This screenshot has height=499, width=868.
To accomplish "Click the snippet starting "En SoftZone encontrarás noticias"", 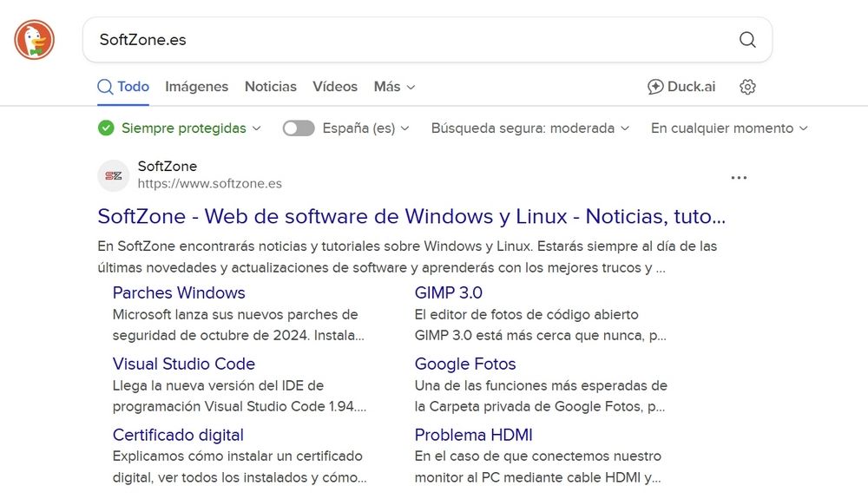I will pos(407,257).
